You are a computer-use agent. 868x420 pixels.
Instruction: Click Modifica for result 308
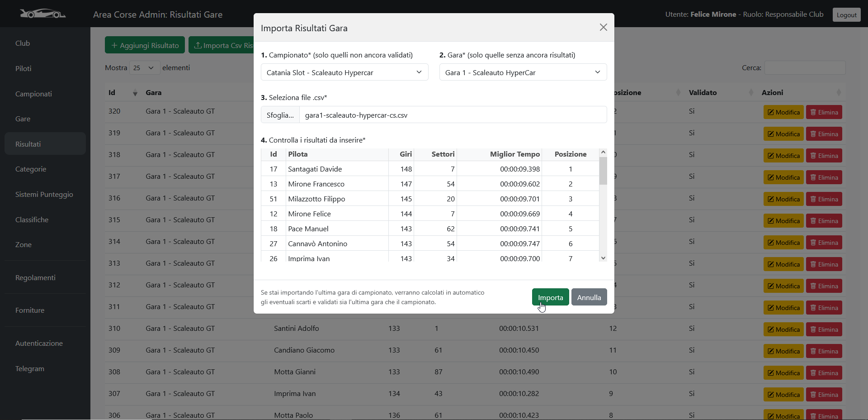pos(783,373)
